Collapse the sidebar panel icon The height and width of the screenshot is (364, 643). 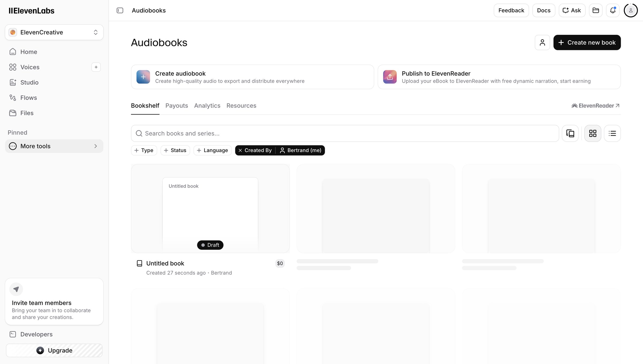click(120, 10)
